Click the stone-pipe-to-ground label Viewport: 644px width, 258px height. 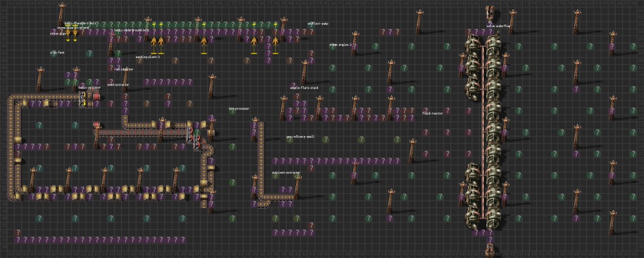click(73, 28)
